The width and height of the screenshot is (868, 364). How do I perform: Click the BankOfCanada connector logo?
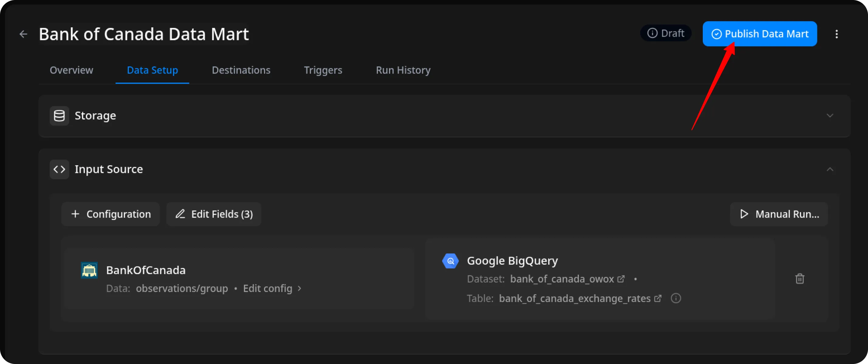pyautogui.click(x=89, y=270)
